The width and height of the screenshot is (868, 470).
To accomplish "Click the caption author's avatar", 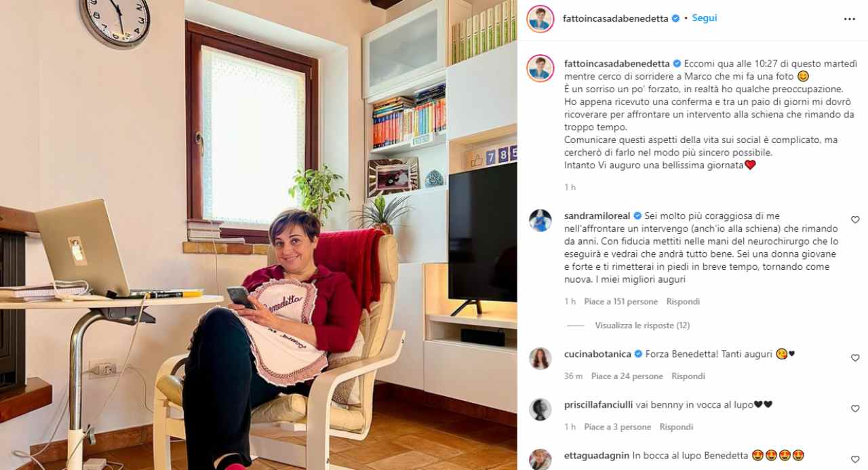I will click(540, 68).
